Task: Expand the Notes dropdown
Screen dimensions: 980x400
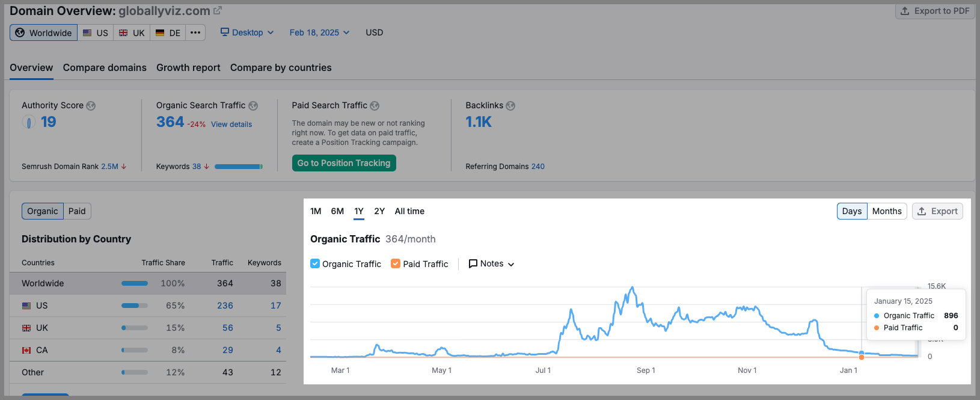Action: pyautogui.click(x=491, y=263)
